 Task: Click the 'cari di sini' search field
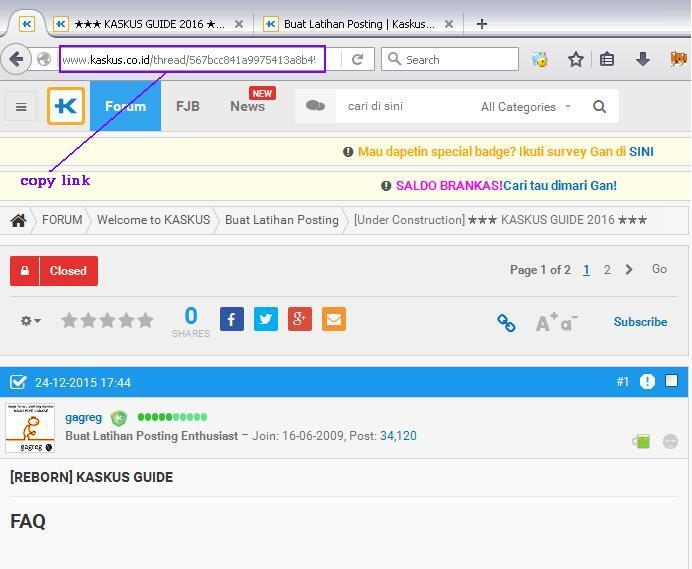408,106
